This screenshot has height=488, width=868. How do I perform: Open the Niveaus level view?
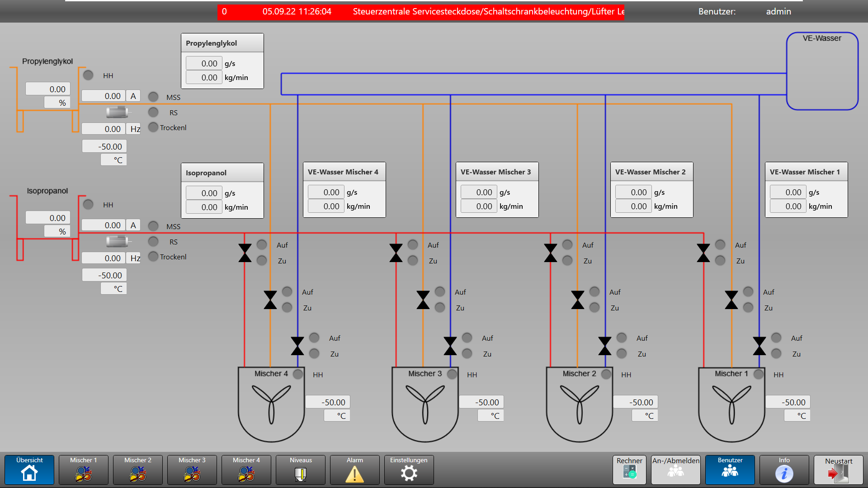click(301, 470)
